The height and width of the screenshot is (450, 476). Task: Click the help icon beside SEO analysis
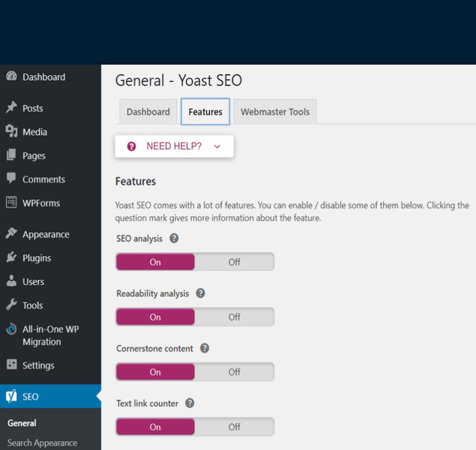click(174, 238)
